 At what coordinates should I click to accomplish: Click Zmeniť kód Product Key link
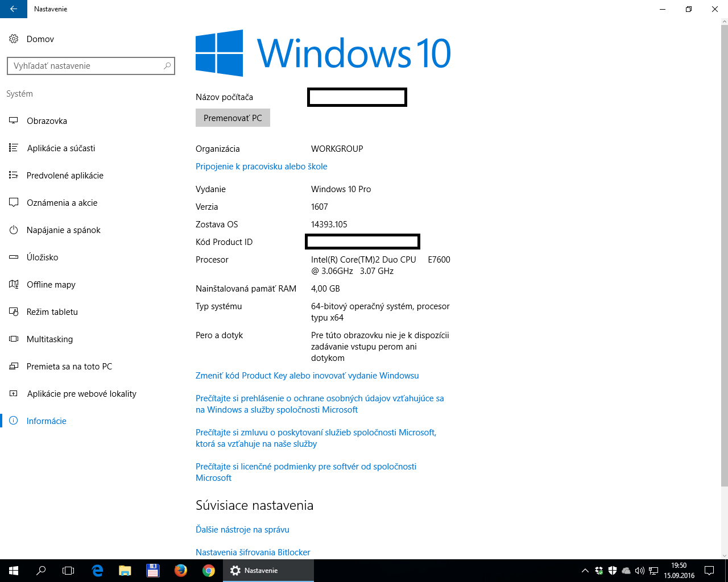coord(307,376)
